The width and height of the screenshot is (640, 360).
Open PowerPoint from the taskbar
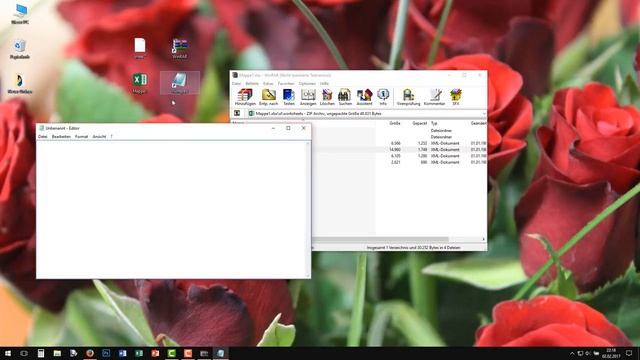[x=155, y=353]
